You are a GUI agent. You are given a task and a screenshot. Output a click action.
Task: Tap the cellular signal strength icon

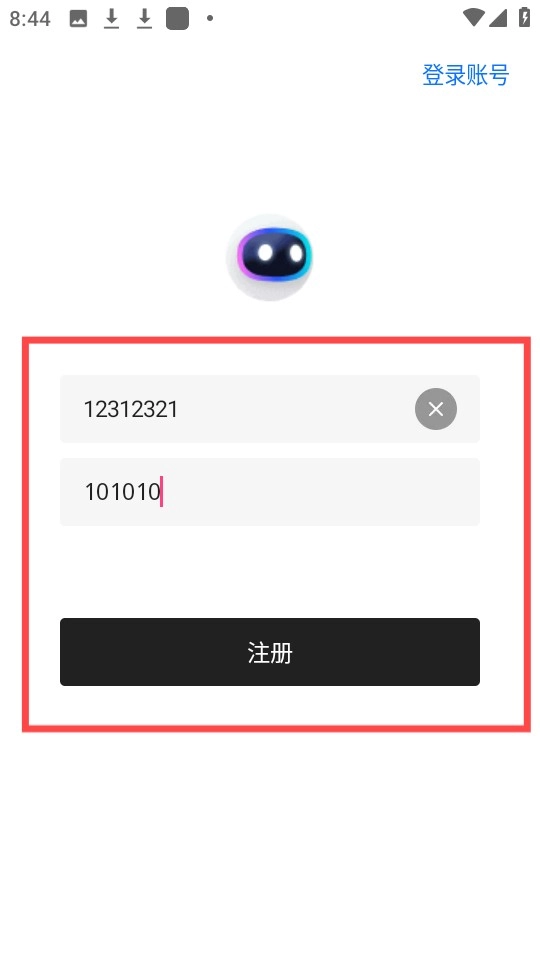498,18
